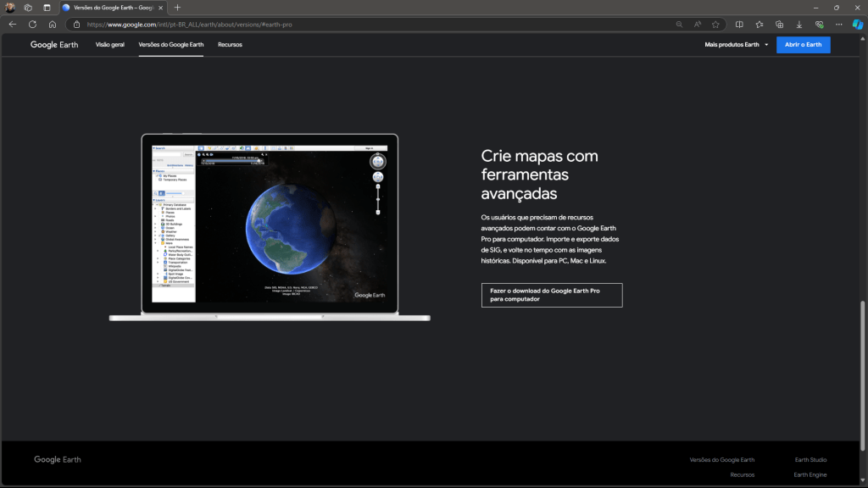Screen dimensions: 868x488
Task: Click the Workspaces icon beside the profile picture
Action: click(x=28, y=8)
